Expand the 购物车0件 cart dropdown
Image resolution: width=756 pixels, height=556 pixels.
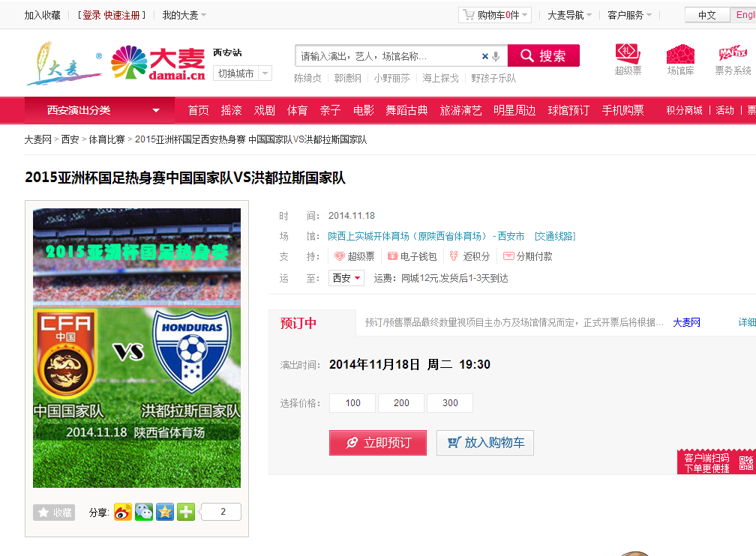coord(495,15)
